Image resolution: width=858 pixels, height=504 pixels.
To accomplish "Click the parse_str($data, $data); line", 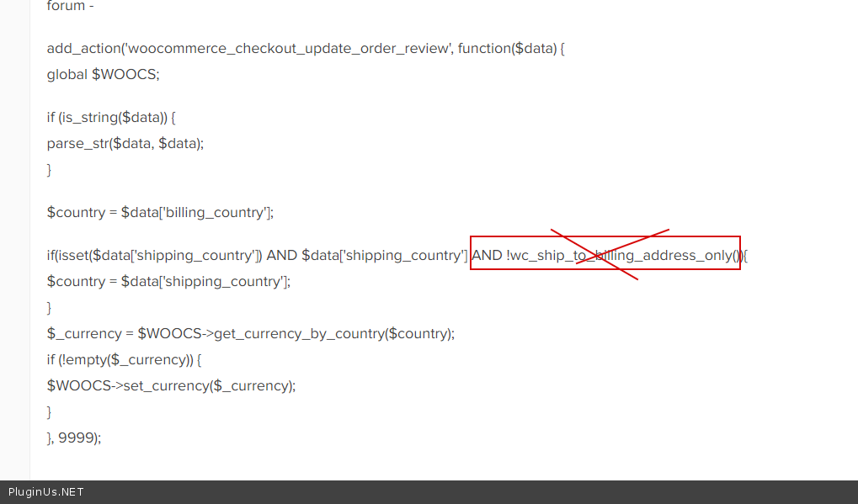I will (125, 143).
